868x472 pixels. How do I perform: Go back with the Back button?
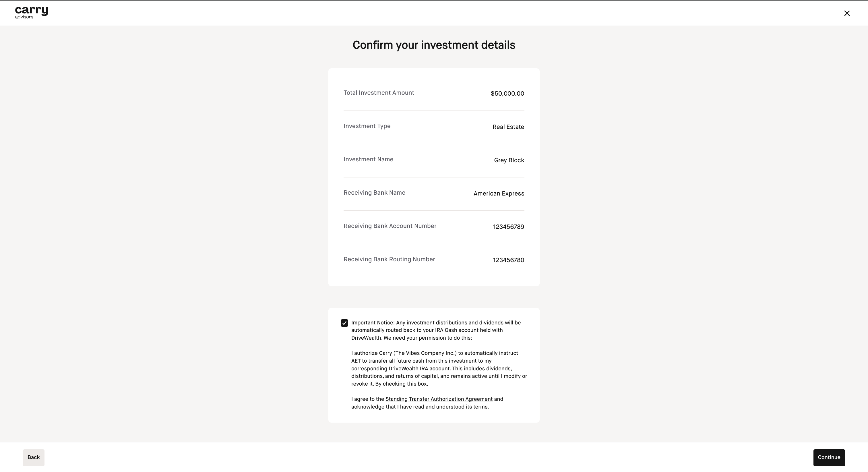tap(33, 457)
